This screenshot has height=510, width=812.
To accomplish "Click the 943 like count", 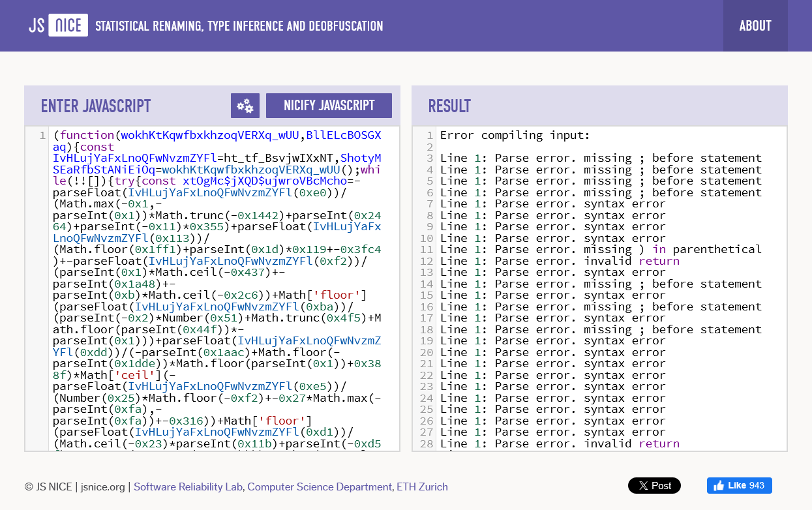I will click(757, 485).
